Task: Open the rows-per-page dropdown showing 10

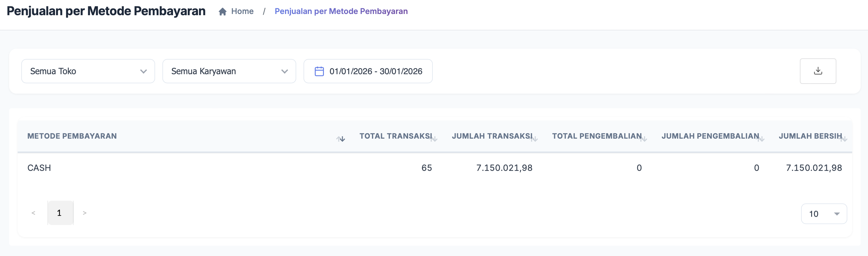Action: pos(824,214)
